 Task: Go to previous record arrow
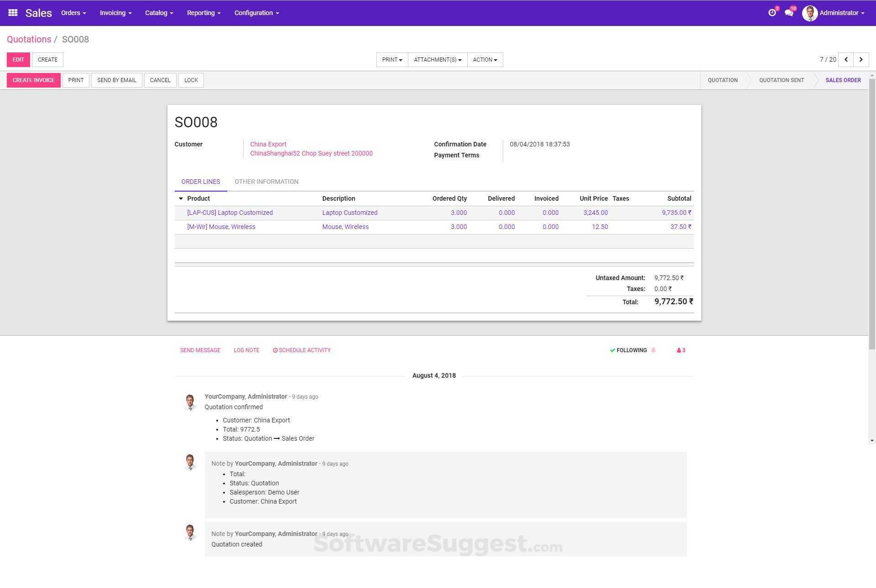point(846,60)
